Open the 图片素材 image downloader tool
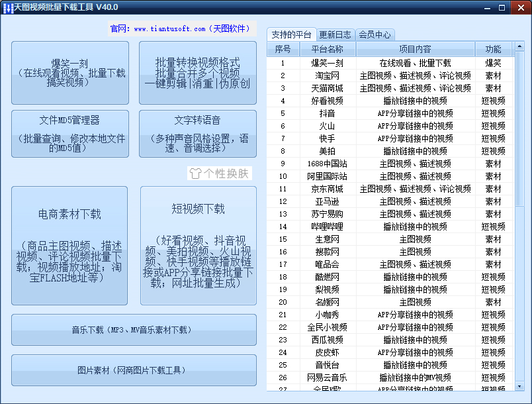 pyautogui.click(x=132, y=370)
